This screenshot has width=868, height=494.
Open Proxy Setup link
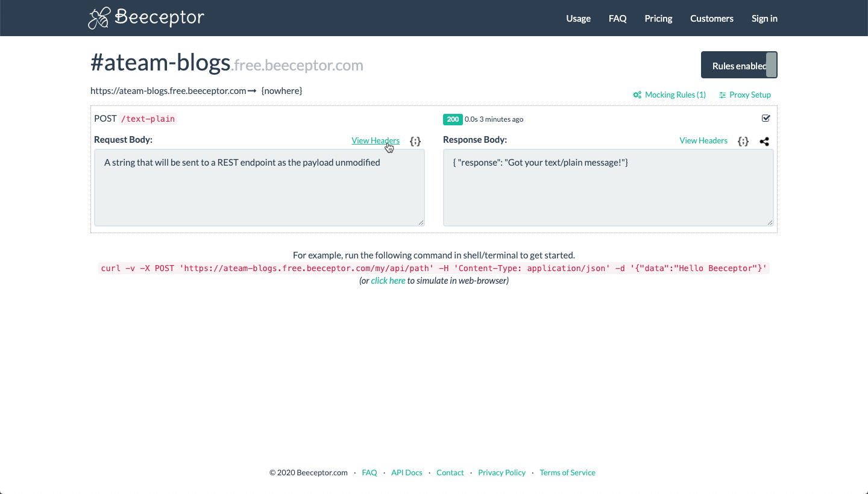pos(745,95)
